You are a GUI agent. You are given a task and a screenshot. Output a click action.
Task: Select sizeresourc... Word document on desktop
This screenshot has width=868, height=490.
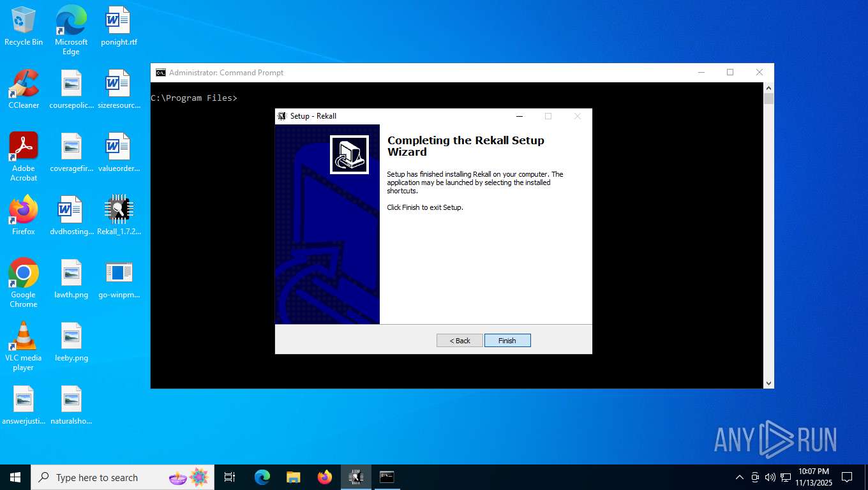click(x=119, y=89)
